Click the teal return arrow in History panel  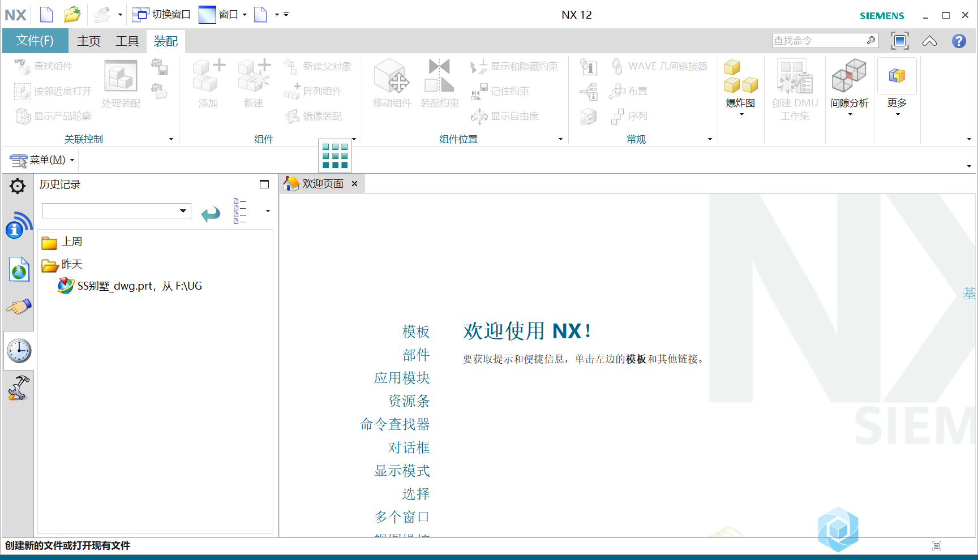211,214
